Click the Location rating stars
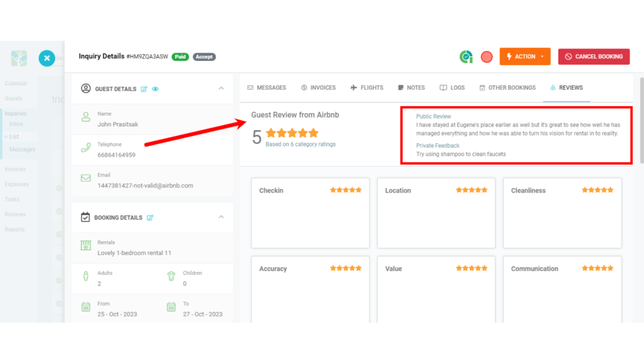The height and width of the screenshot is (362, 644). (x=472, y=190)
